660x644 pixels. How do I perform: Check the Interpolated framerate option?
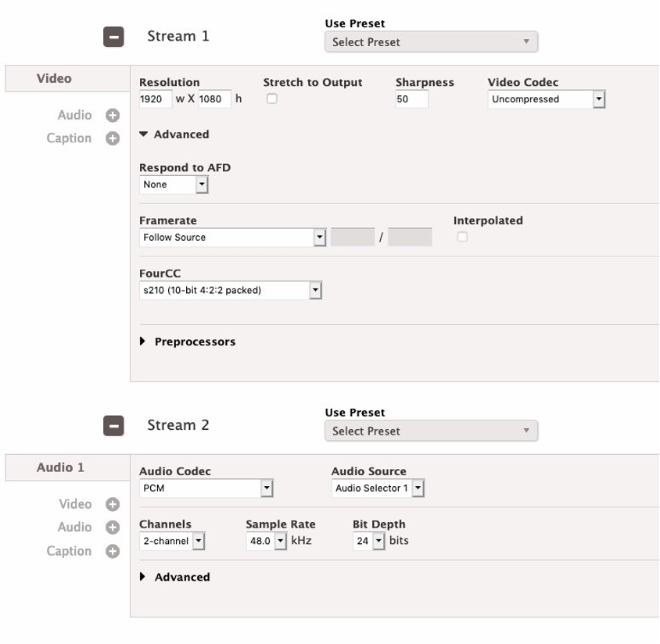click(461, 238)
